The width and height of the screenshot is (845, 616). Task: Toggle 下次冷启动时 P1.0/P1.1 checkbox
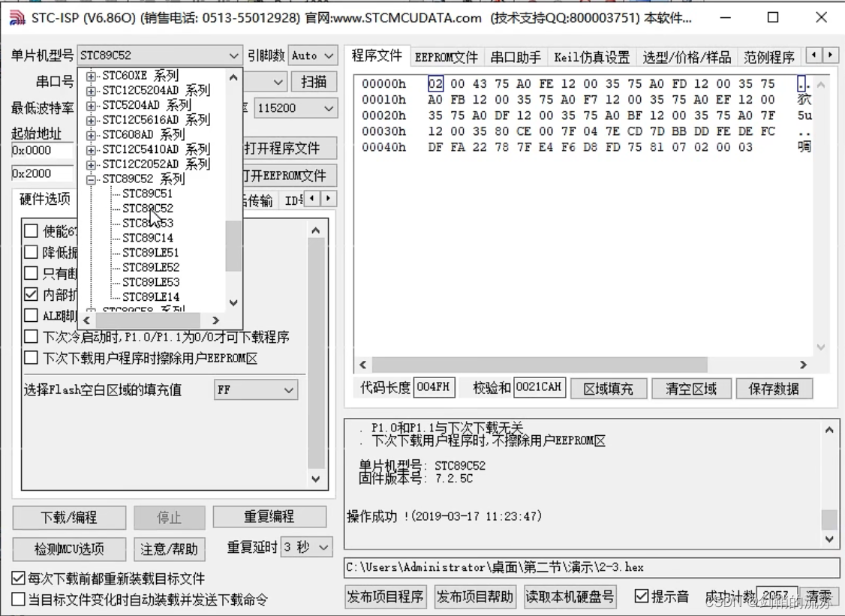[31, 337]
